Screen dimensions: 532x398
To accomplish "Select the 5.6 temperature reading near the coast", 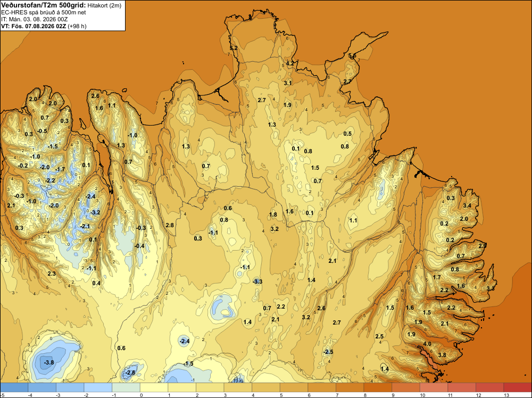I will 352,56.
